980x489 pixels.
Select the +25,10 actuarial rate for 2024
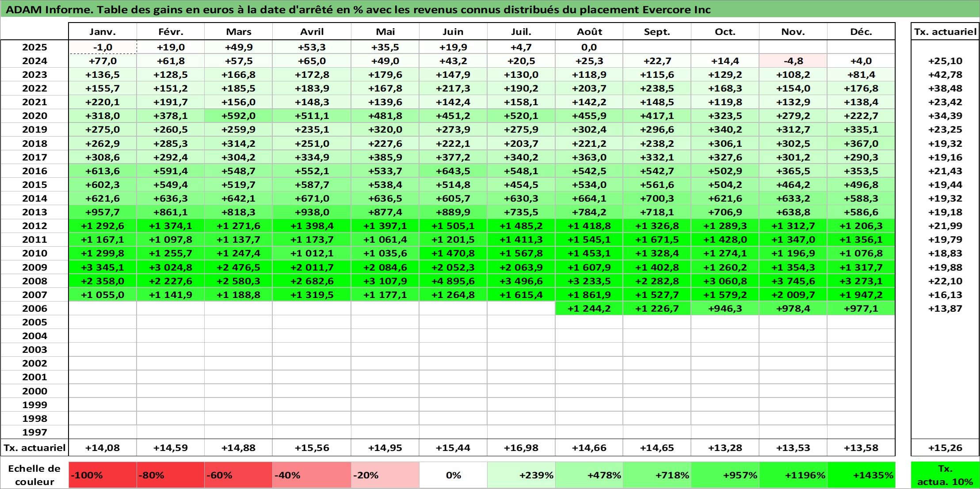point(945,61)
